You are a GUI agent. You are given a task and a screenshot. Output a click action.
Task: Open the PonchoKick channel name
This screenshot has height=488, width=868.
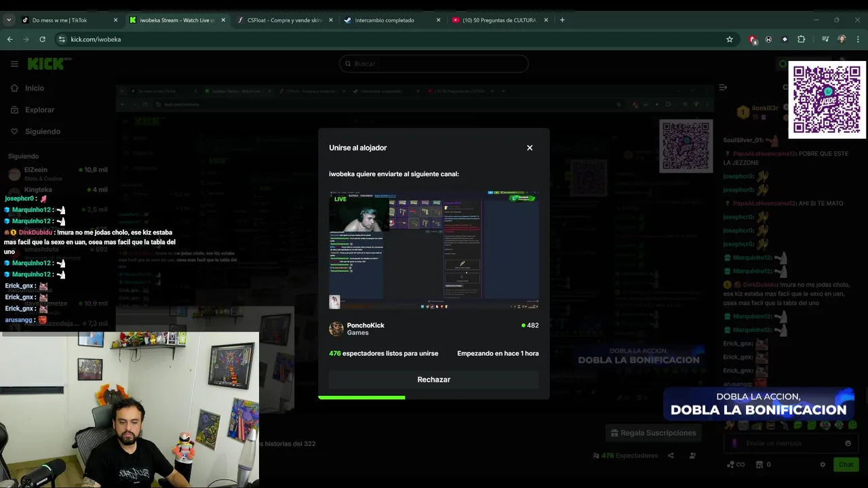(366, 325)
